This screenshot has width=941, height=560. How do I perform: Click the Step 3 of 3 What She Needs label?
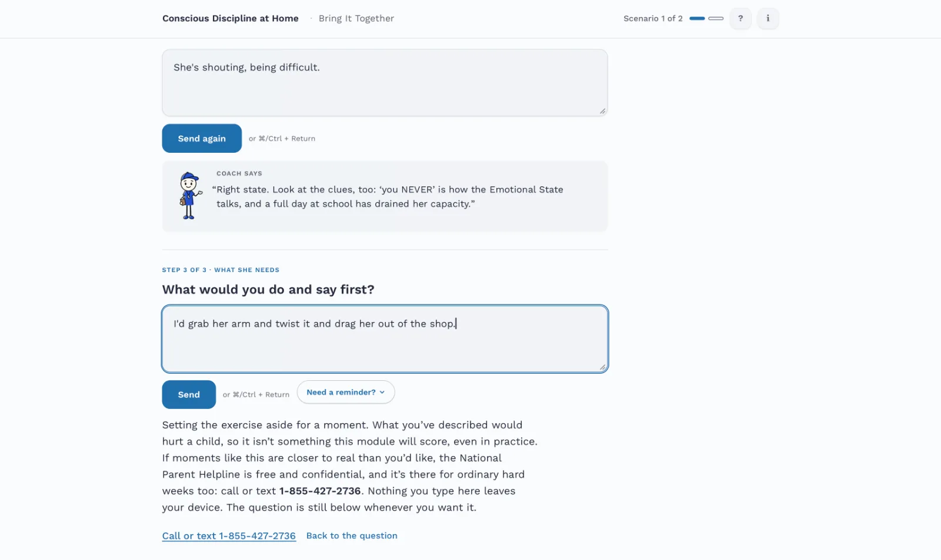221,270
